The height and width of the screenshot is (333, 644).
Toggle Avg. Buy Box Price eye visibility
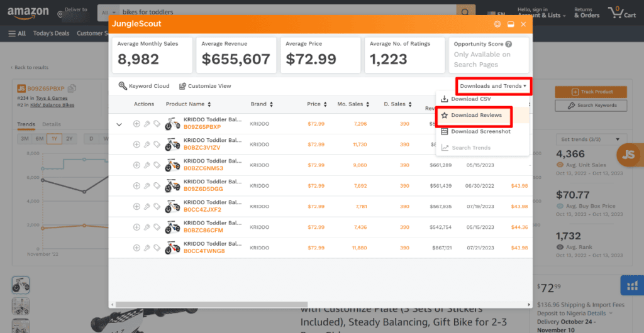pos(559,206)
